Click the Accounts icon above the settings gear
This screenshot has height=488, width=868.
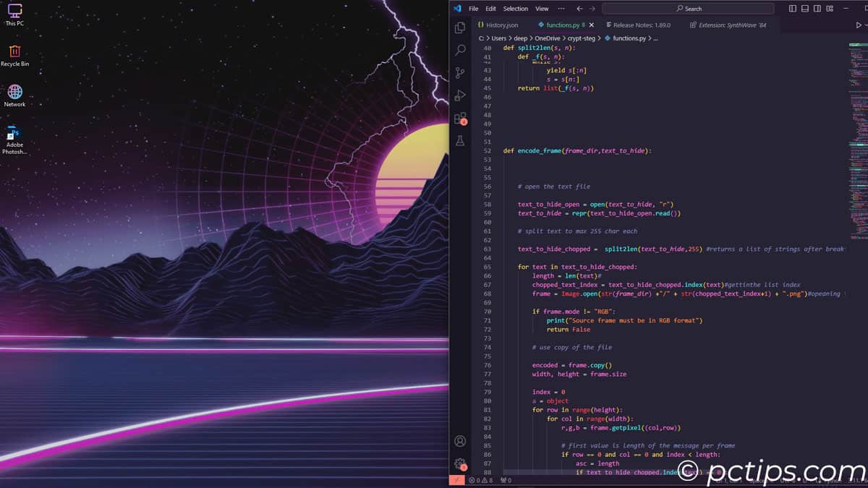point(460,441)
